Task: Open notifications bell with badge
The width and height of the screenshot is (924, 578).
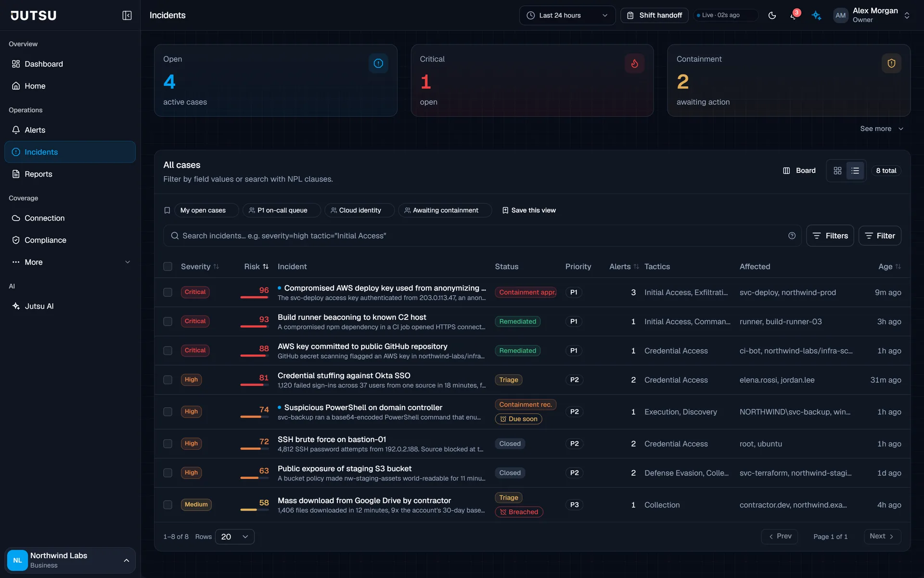Action: pyautogui.click(x=794, y=15)
